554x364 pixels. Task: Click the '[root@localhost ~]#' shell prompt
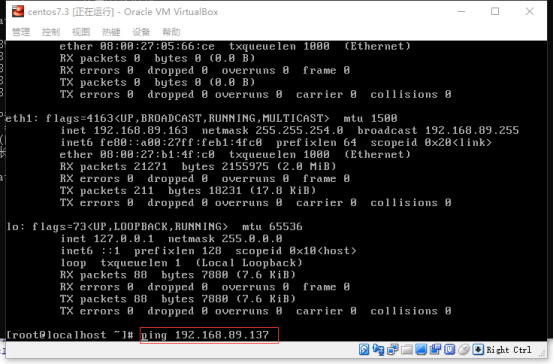point(70,335)
